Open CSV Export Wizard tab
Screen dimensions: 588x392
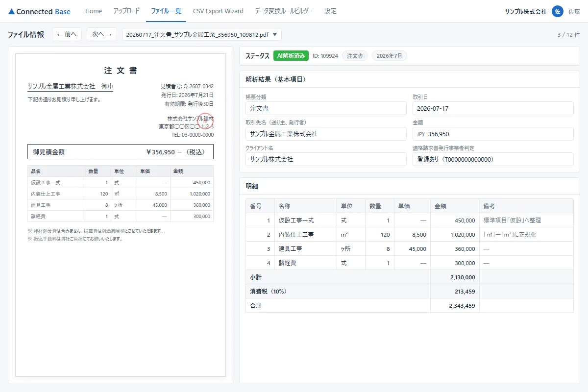[x=218, y=11]
